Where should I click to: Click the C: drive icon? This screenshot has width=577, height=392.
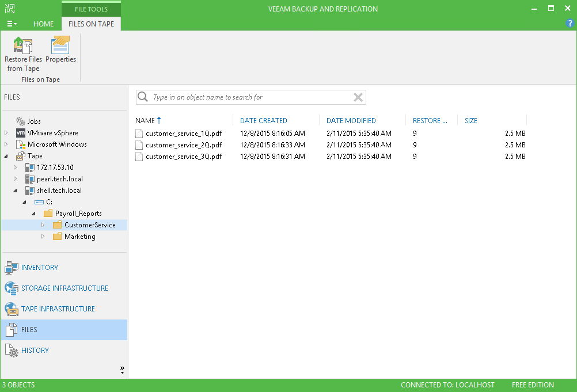click(x=39, y=202)
